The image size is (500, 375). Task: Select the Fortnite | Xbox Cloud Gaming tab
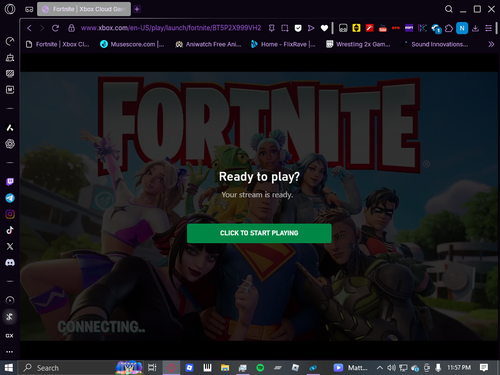point(84,9)
